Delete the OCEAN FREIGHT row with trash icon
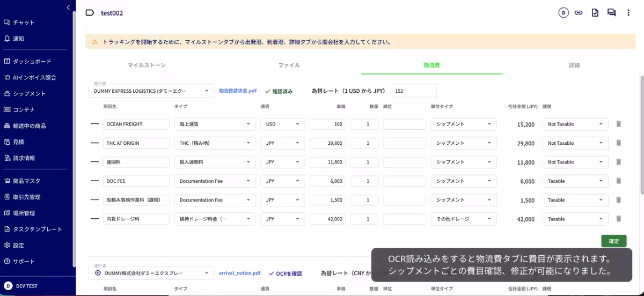This screenshot has height=296, width=644. [618, 124]
